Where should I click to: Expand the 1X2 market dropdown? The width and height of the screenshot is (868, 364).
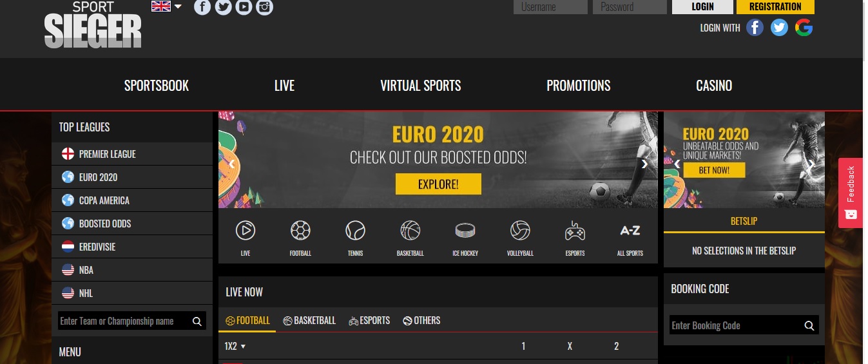[235, 347]
